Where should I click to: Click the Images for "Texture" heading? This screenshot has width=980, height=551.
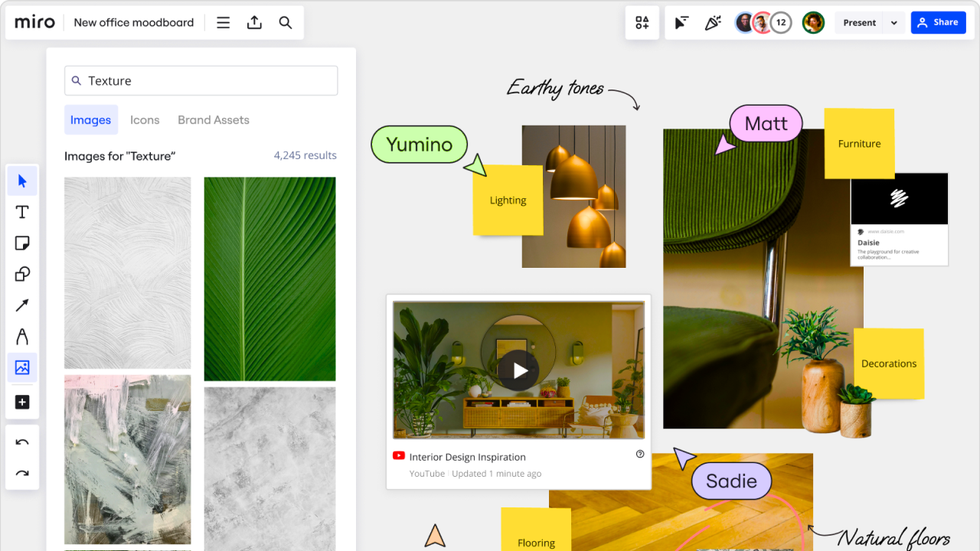point(119,156)
